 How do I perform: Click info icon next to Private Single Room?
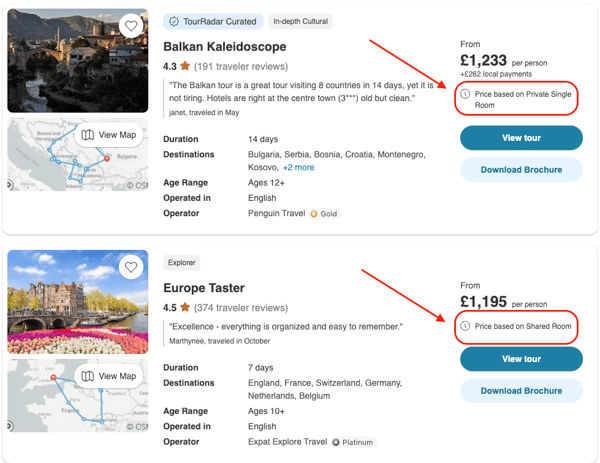[465, 93]
